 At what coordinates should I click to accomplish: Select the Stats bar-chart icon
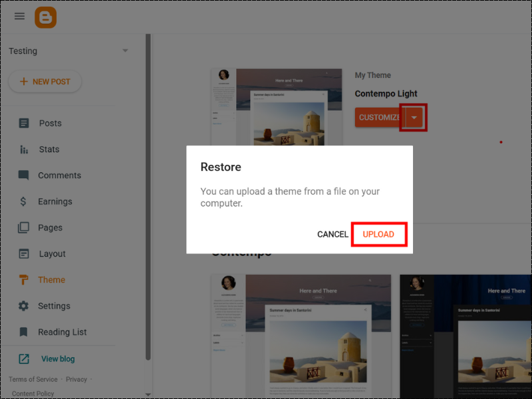coord(25,149)
